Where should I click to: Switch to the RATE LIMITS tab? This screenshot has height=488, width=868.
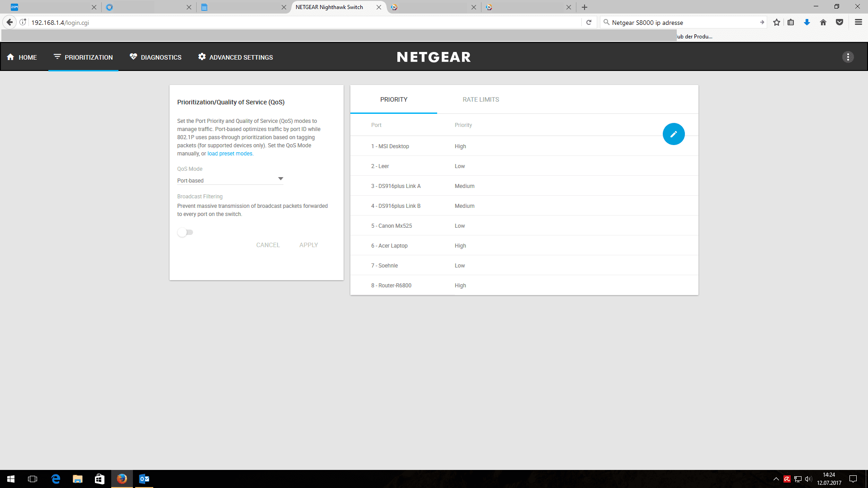[x=481, y=99]
